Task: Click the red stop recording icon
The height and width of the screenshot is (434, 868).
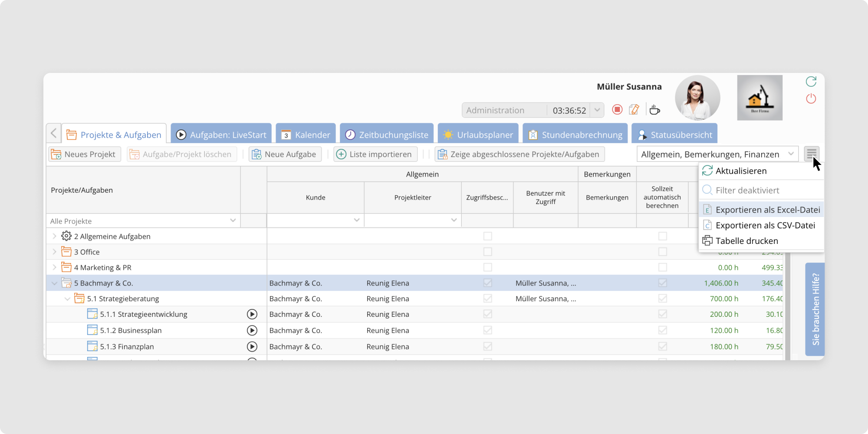Action: 617,110
